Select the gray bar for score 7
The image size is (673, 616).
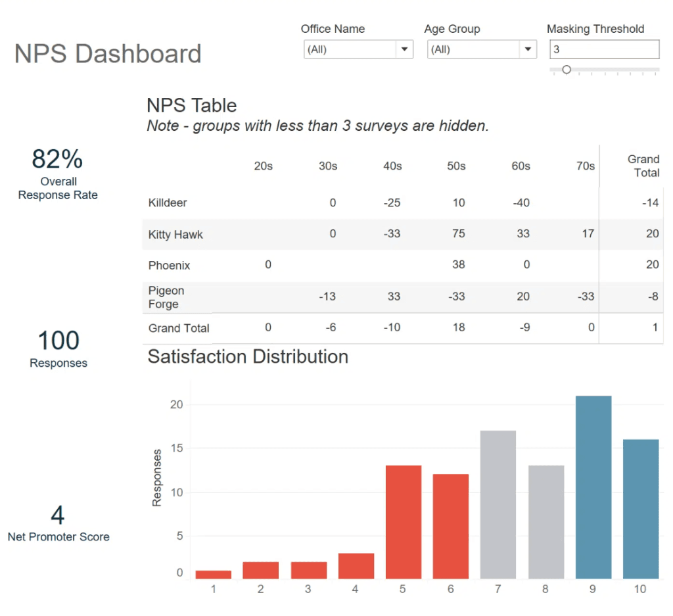[x=498, y=504]
